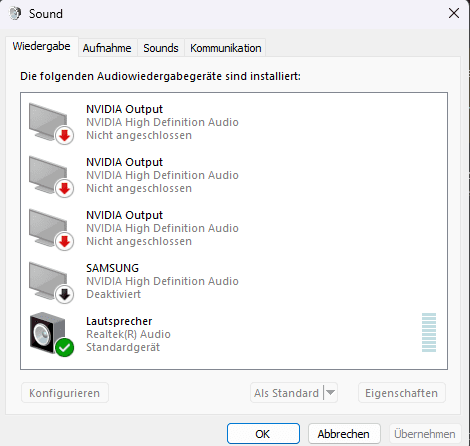Click the green checkmark on Lautsprecher

pos(65,347)
